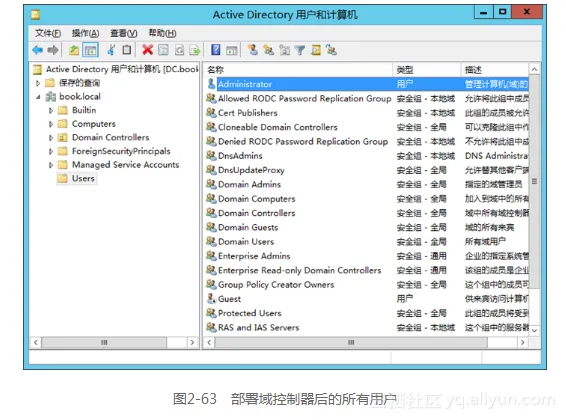Image resolution: width=566 pixels, height=420 pixels.
Task: Click the Copy clipboard icon
Action: pyautogui.click(x=126, y=50)
